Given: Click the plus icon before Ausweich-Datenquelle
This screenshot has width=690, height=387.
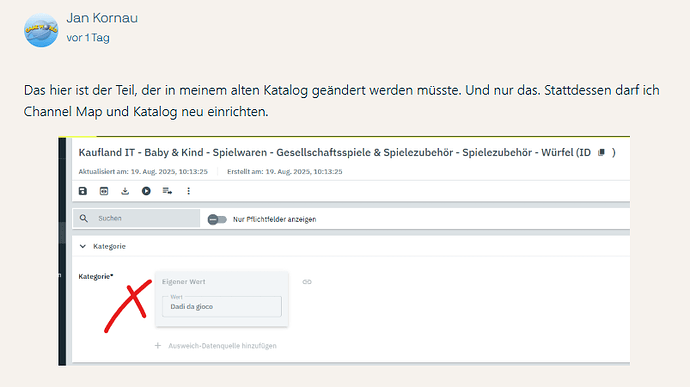Looking at the screenshot, I should (x=158, y=346).
